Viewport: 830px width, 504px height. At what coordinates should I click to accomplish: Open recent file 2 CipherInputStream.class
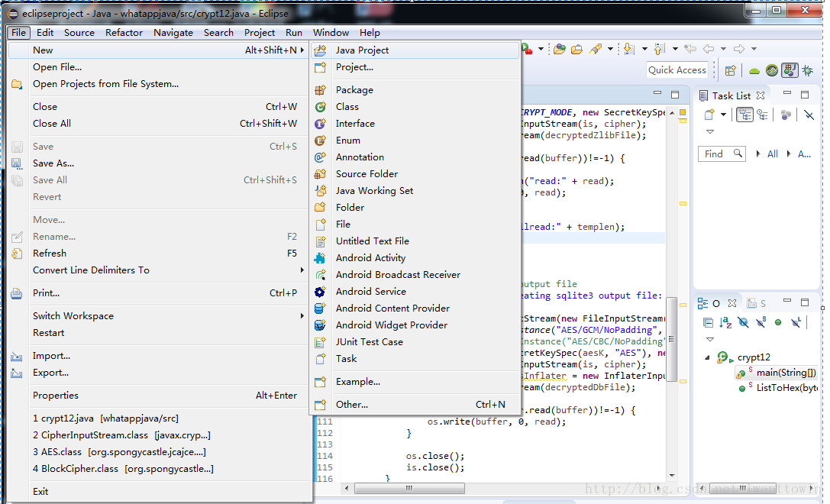pyautogui.click(x=121, y=435)
